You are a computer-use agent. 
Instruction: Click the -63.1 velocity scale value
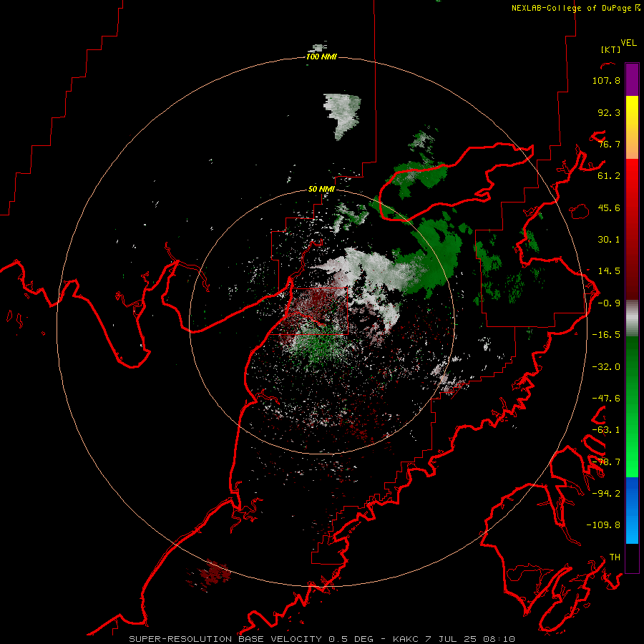click(x=606, y=430)
